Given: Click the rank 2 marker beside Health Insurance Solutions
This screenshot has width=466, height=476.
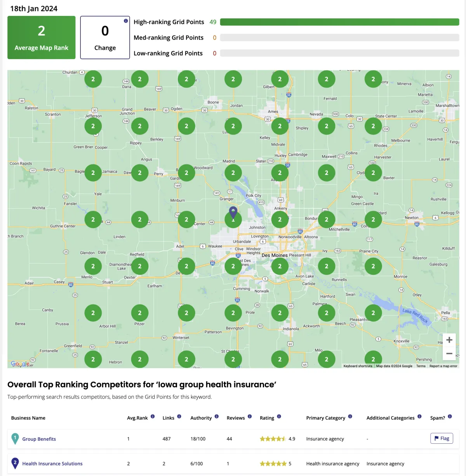Looking at the screenshot, I should 15,463.
